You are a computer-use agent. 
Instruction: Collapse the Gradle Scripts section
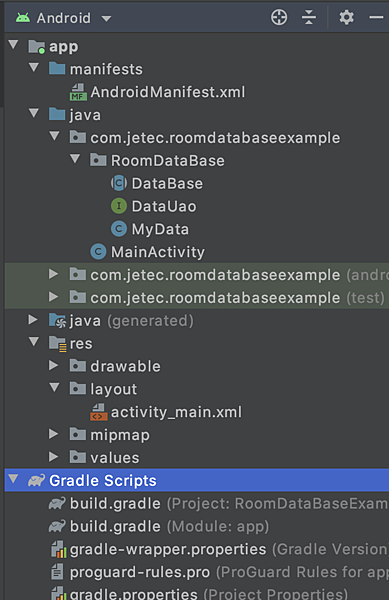tap(13, 479)
